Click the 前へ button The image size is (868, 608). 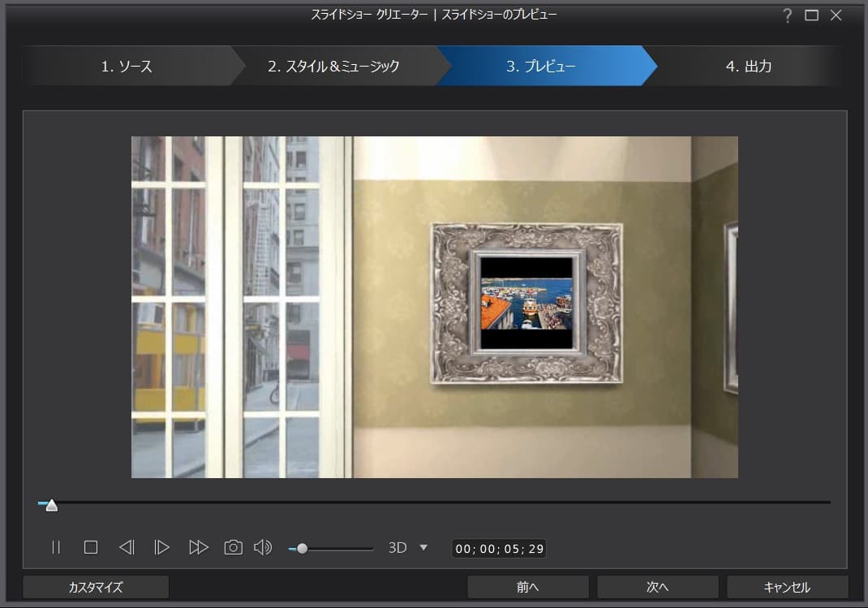[527, 587]
